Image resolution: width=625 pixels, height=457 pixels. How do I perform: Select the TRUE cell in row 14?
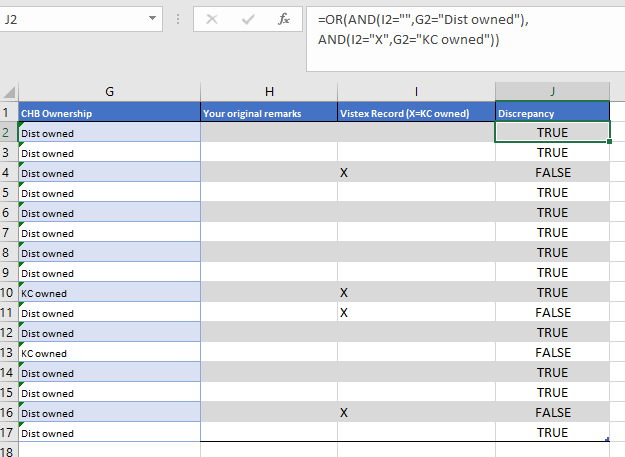(x=552, y=373)
